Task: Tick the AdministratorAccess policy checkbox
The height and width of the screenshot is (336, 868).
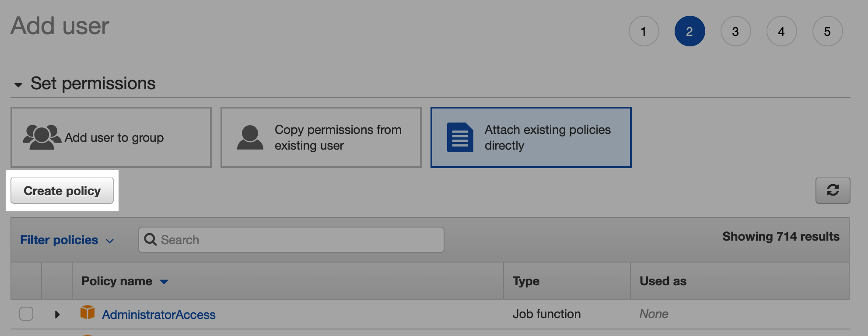Action: 26,314
